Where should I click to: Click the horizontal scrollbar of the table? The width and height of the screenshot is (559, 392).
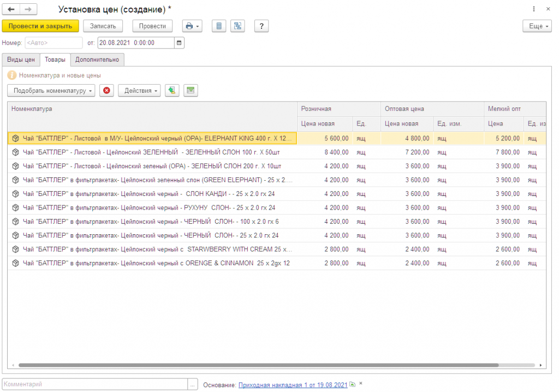tap(258, 365)
